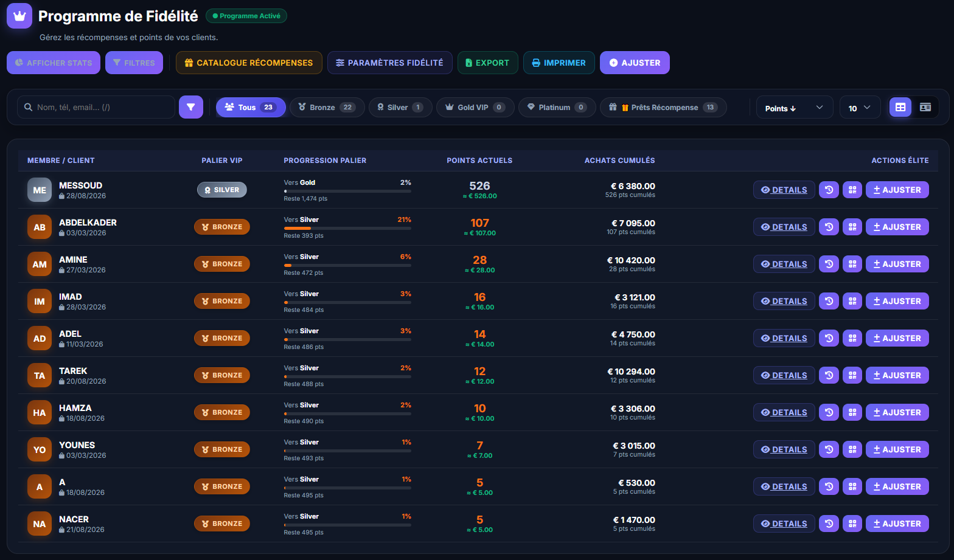Select the Silver filter tab
The height and width of the screenshot is (560, 954).
tap(400, 107)
